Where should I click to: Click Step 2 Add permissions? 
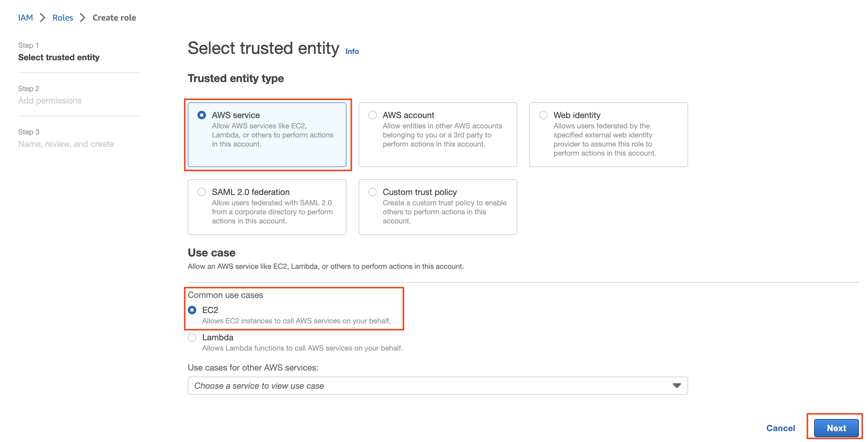(50, 101)
